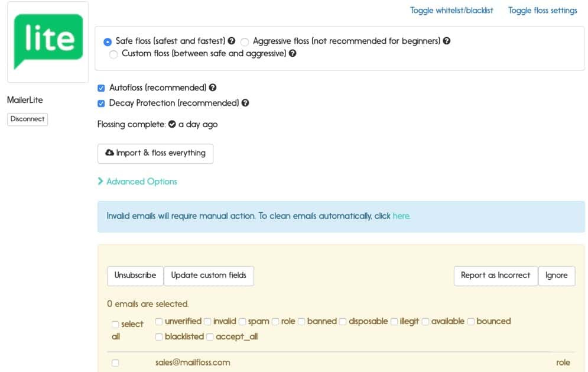Click help icon beside Aggressive floss
The height and width of the screenshot is (372, 588).
(446, 41)
